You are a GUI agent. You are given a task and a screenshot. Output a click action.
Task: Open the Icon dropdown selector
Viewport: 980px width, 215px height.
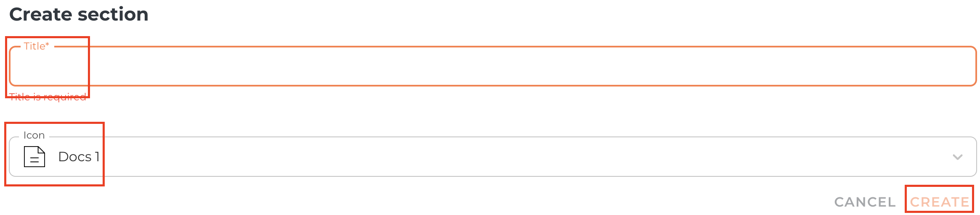492,157
